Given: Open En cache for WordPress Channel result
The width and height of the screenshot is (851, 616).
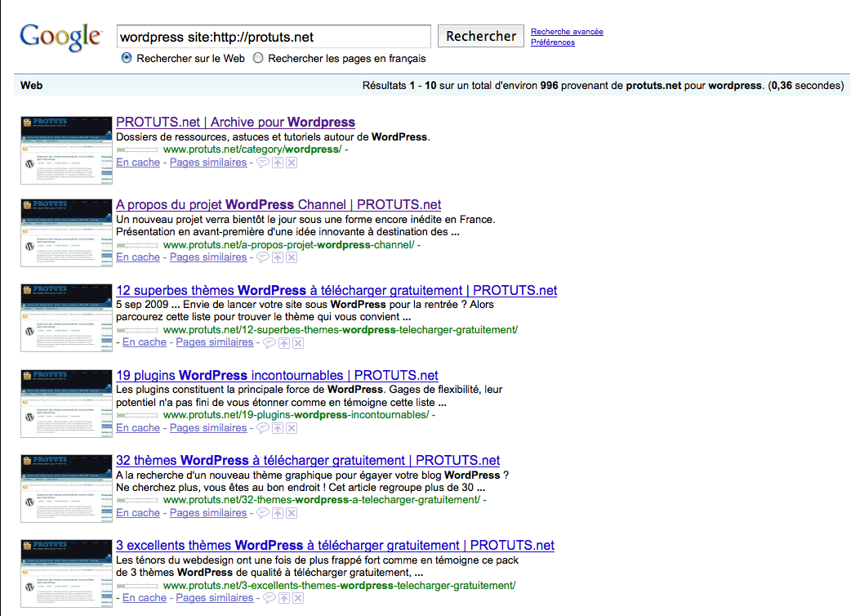Looking at the screenshot, I should tap(138, 257).
